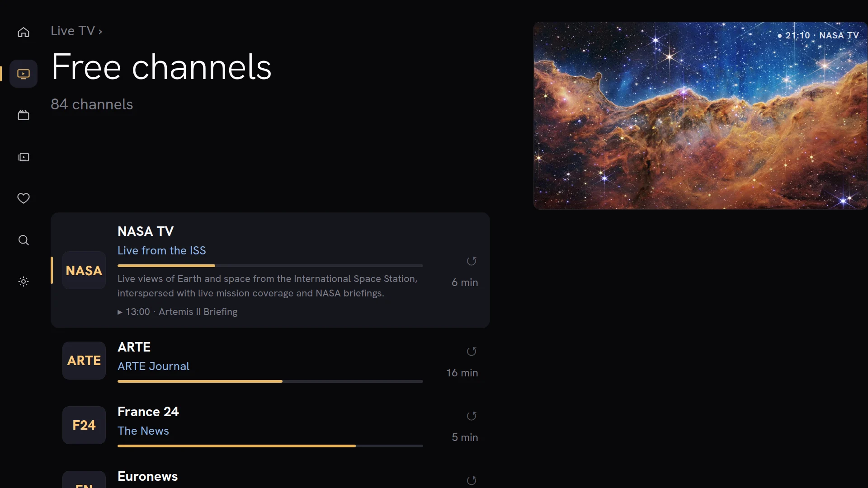The image size is (868, 488).
Task: Open Settings gear icon in sidebar
Action: coord(24,282)
